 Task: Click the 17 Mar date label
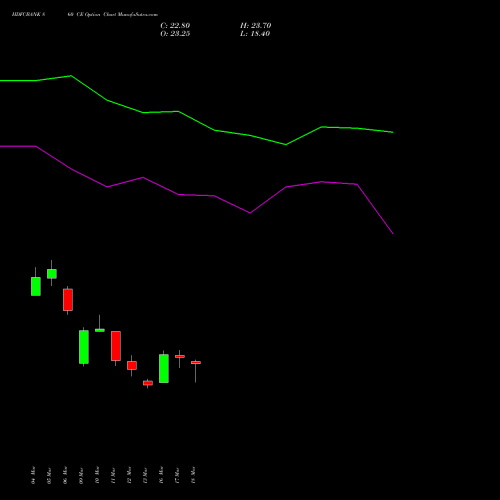coord(177,475)
